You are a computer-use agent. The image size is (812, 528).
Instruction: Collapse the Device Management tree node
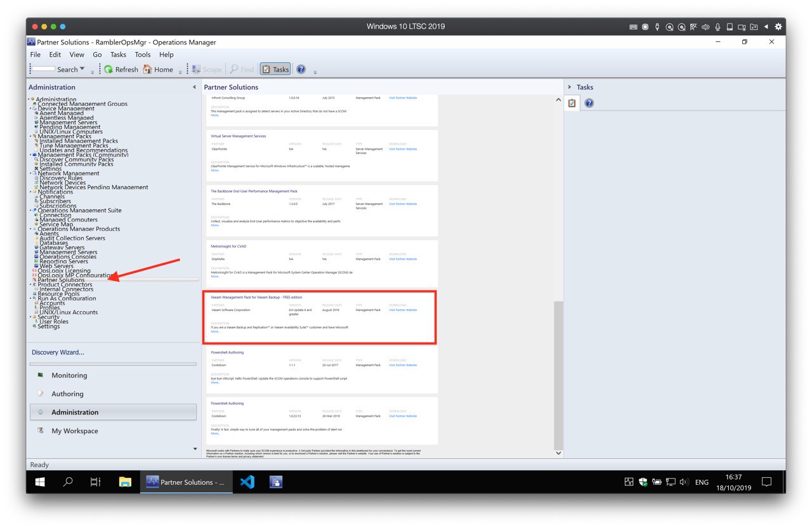[x=29, y=109]
